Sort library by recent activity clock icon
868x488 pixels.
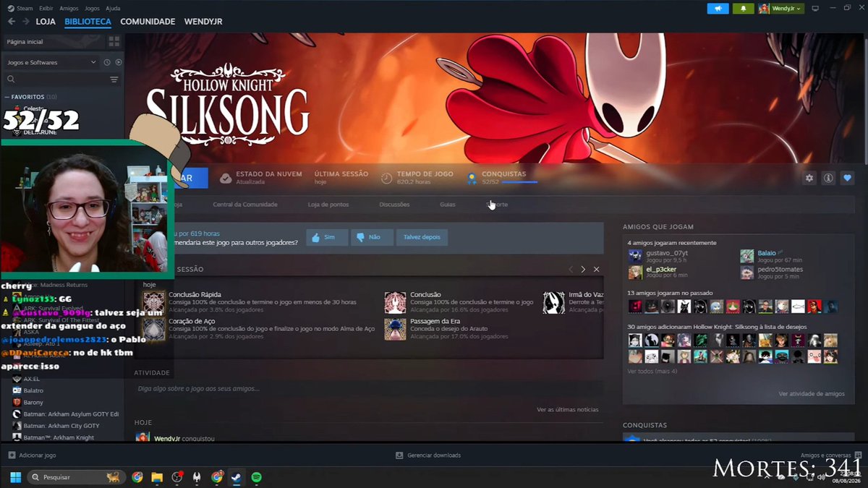coord(107,62)
